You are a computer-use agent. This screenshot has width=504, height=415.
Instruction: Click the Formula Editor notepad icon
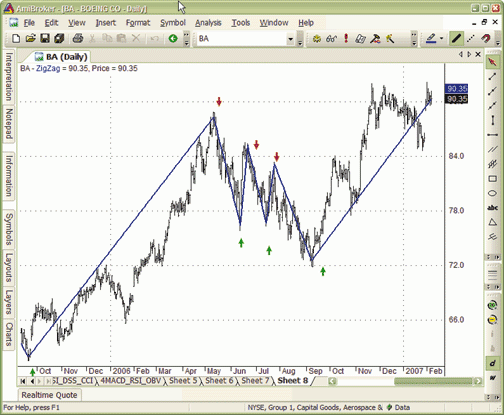tap(360, 39)
